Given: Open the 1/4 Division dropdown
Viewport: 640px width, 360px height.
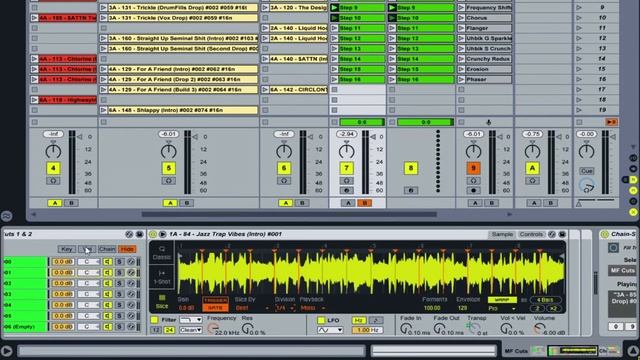Looking at the screenshot, I should click(285, 308).
